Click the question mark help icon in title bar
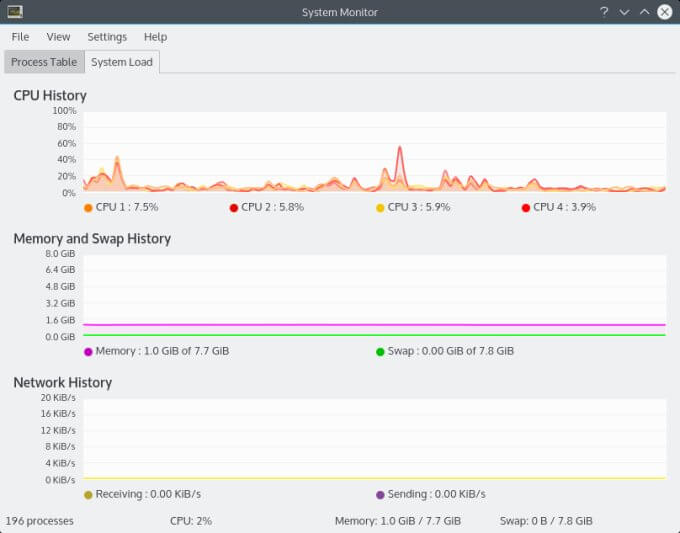Viewport: 680px width, 533px height. 604,12
